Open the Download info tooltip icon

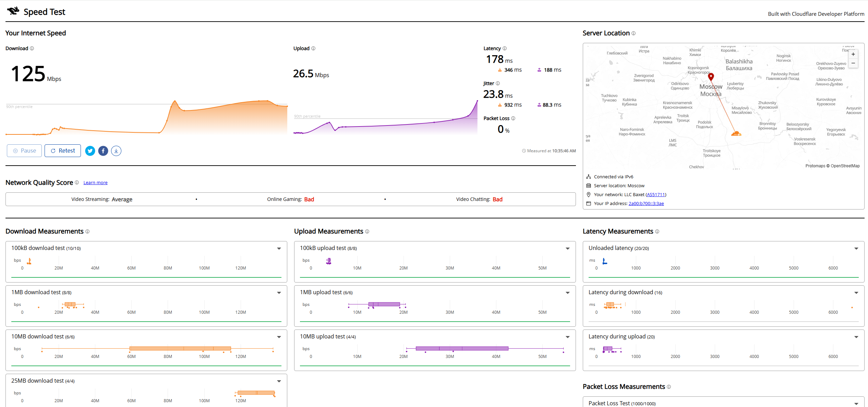tap(32, 48)
